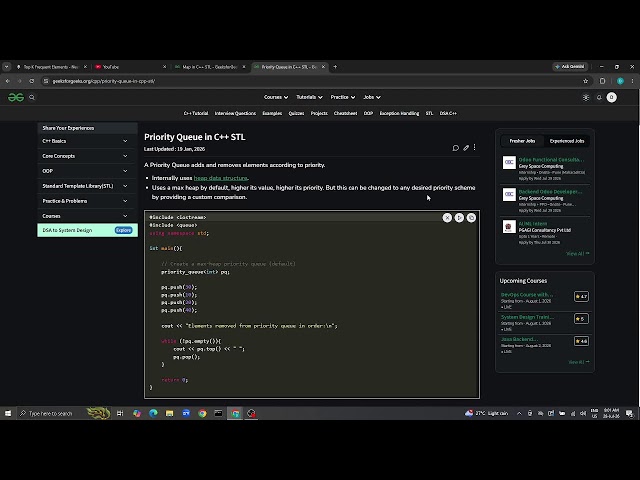Switch to the Map in C++ STL tab
The width and height of the screenshot is (640, 480).
click(209, 67)
